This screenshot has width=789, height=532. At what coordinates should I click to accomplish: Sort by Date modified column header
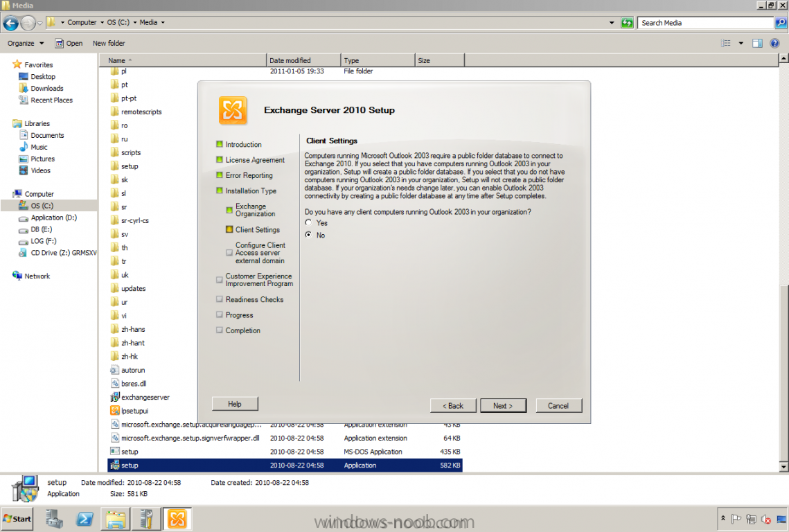[304, 60]
